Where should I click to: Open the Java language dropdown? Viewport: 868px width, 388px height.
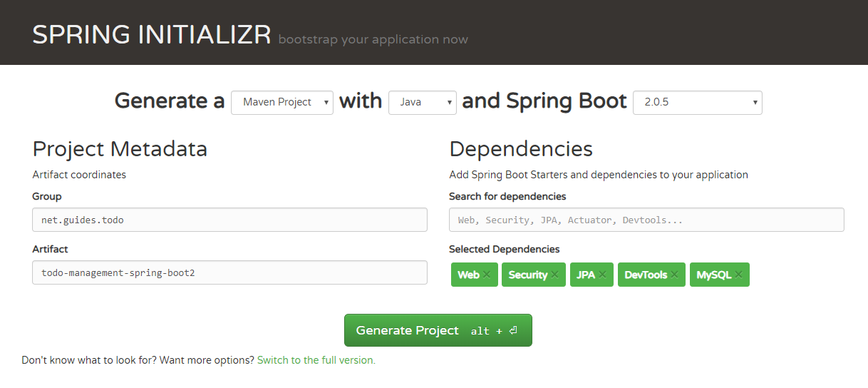coord(423,102)
